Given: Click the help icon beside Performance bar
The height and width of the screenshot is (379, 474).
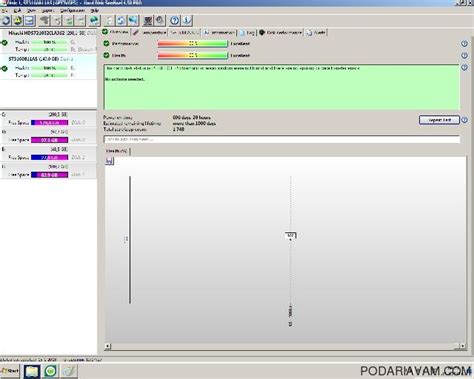Looking at the screenshot, I should [464, 44].
